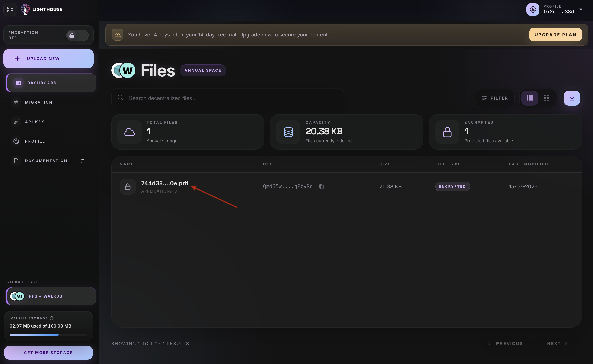Open the app grid menu icon
Screen dimensions: 593x364
(x=10, y=9)
